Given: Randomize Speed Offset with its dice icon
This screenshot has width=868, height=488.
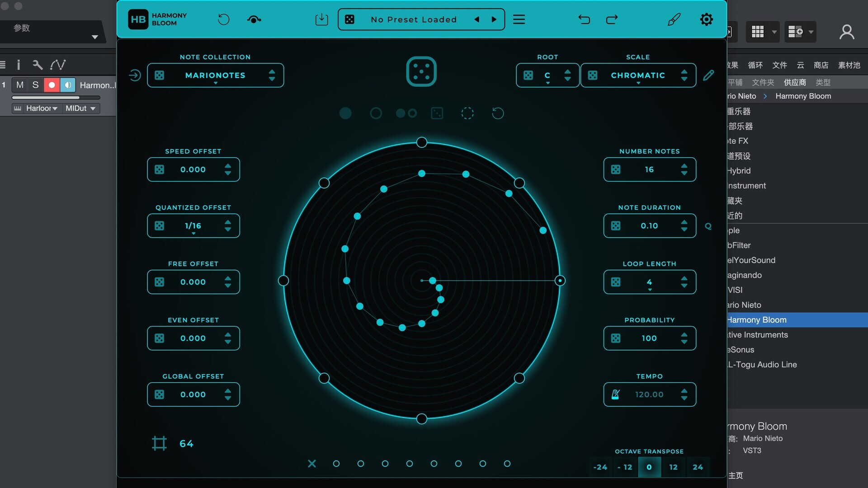Looking at the screenshot, I should 160,169.
